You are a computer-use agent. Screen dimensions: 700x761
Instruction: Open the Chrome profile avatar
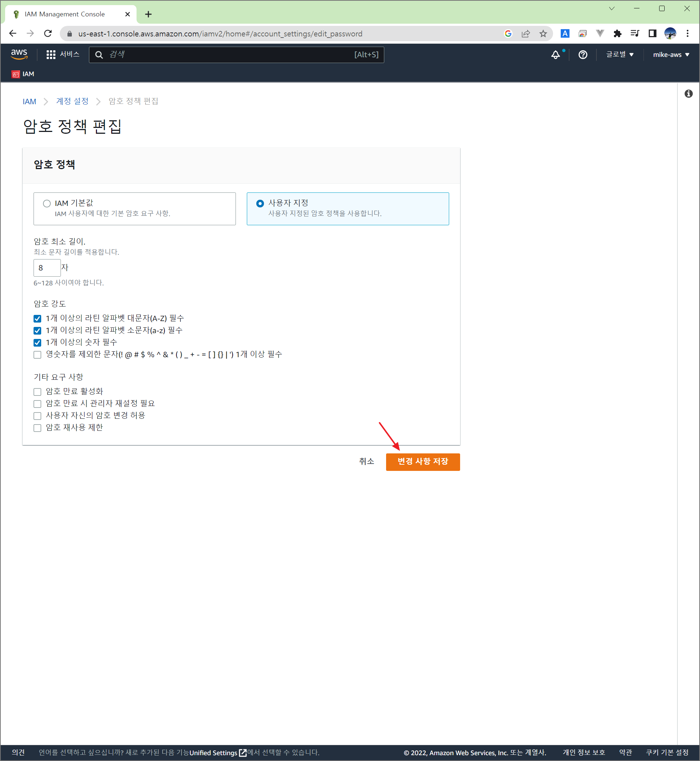pos(670,34)
